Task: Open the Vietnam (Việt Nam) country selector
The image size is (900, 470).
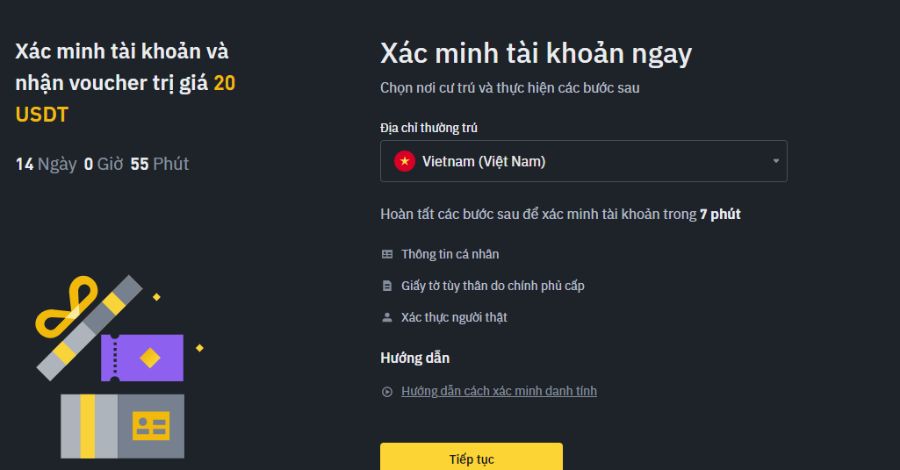Action: click(583, 161)
